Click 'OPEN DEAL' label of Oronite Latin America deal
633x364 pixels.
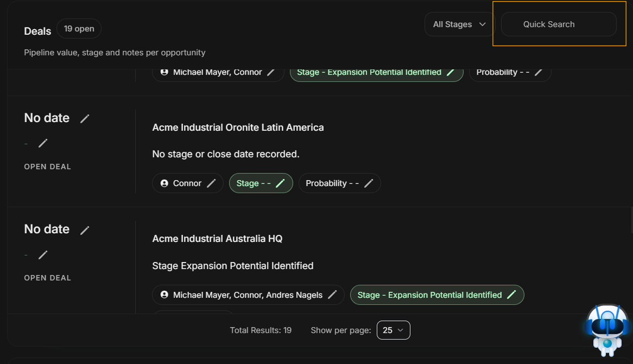point(48,167)
